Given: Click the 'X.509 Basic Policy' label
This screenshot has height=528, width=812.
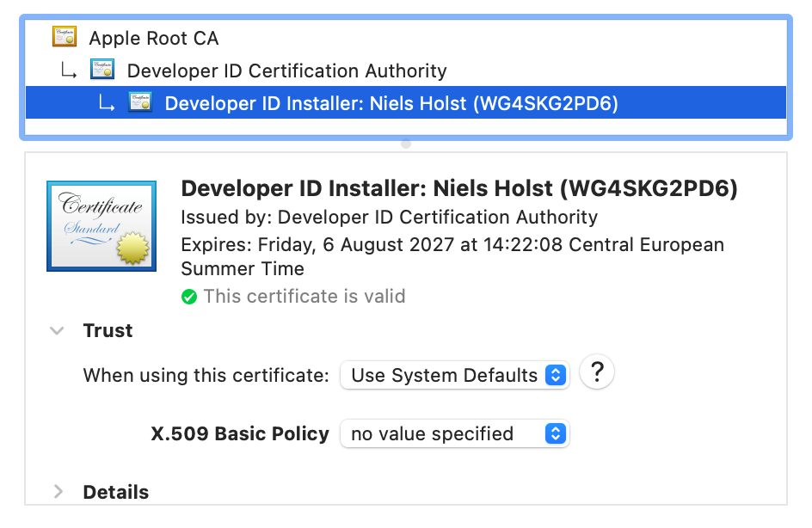Looking at the screenshot, I should 240,433.
